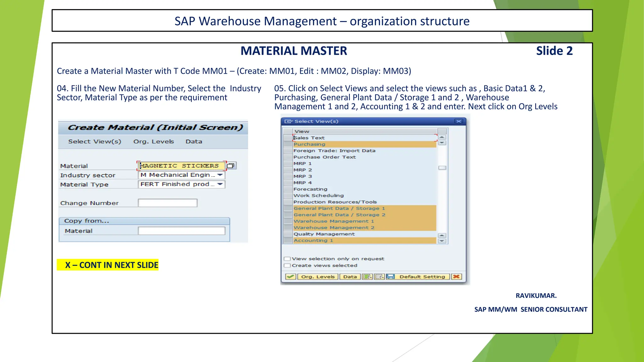Cancel dialog with red X button
The height and width of the screenshot is (362, 644).
pos(456,277)
